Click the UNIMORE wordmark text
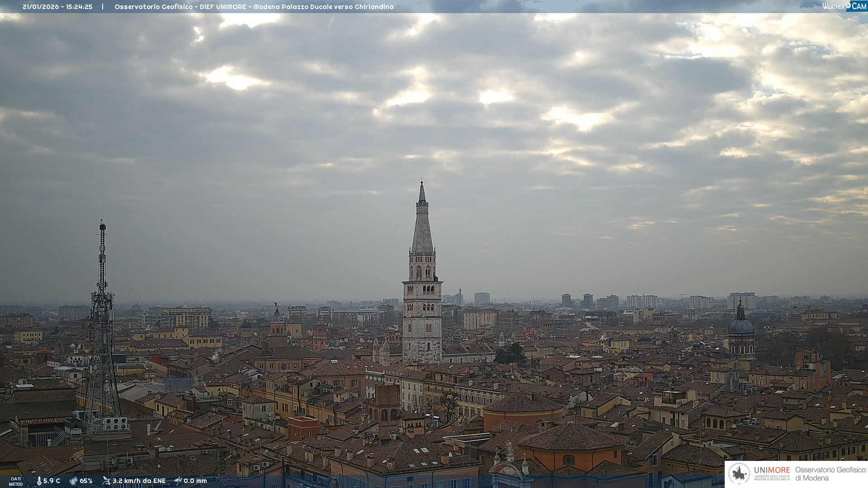The height and width of the screenshot is (488, 868). coord(772,470)
